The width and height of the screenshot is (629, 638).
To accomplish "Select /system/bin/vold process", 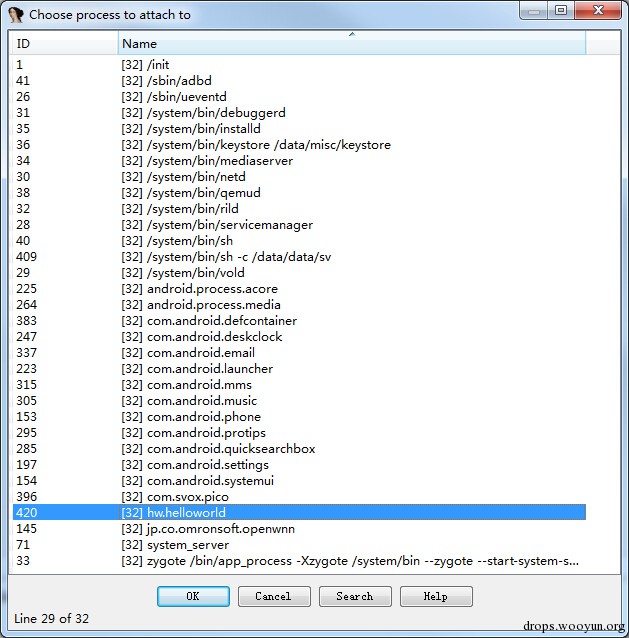I will [x=299, y=273].
